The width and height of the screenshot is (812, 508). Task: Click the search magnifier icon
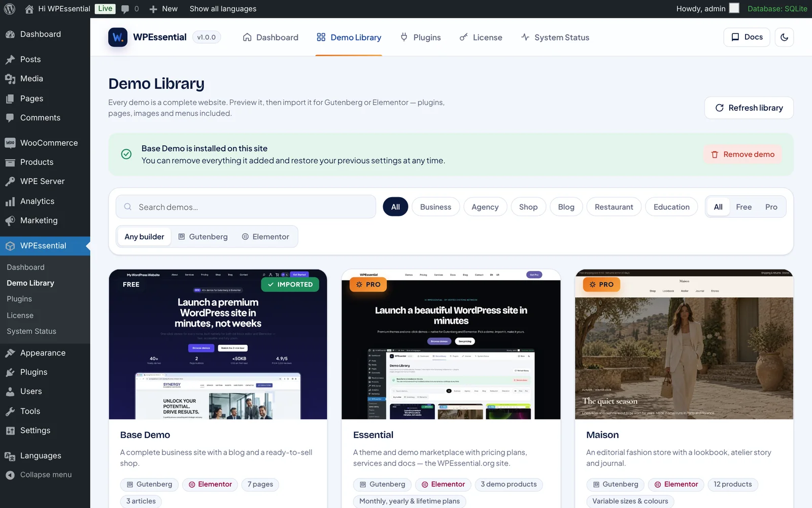128,207
